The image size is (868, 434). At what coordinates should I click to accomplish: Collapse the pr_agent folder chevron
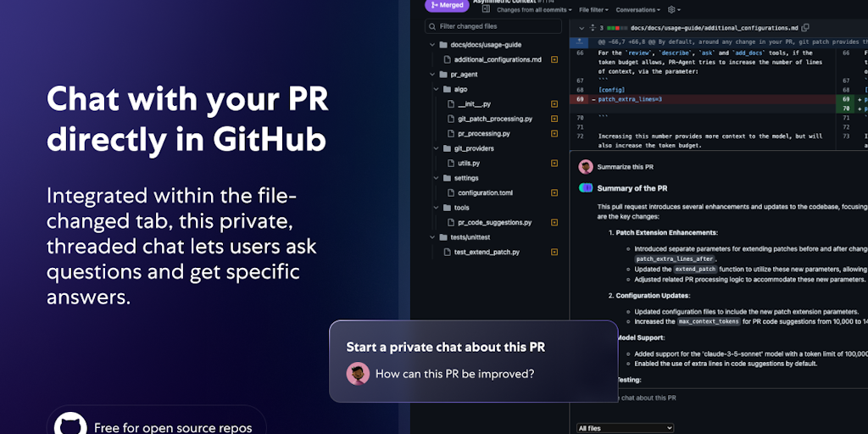point(431,75)
